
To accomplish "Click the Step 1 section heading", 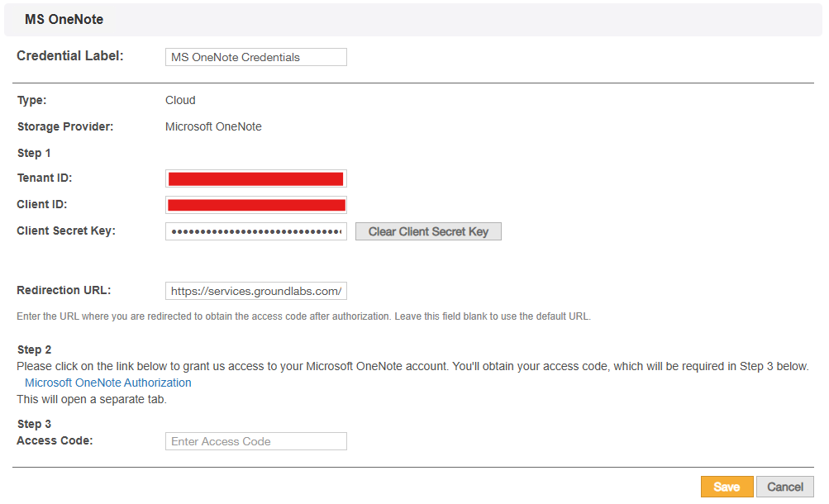I will click(x=33, y=152).
